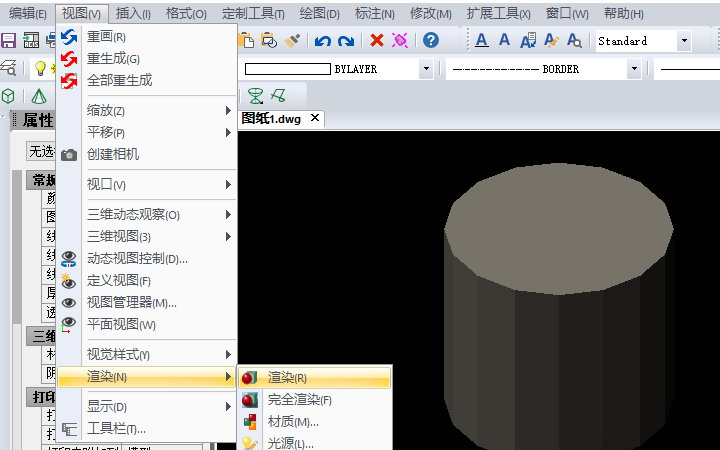Click the toolbar icon beside 工具栏

point(69,429)
